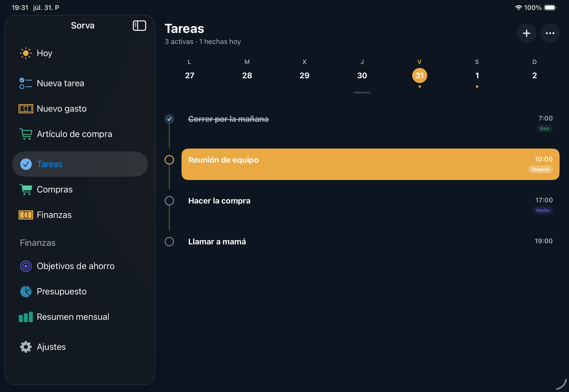Image resolution: width=569 pixels, height=392 pixels.
Task: Click the checklist icon for Nueva tarea
Action: (x=26, y=84)
